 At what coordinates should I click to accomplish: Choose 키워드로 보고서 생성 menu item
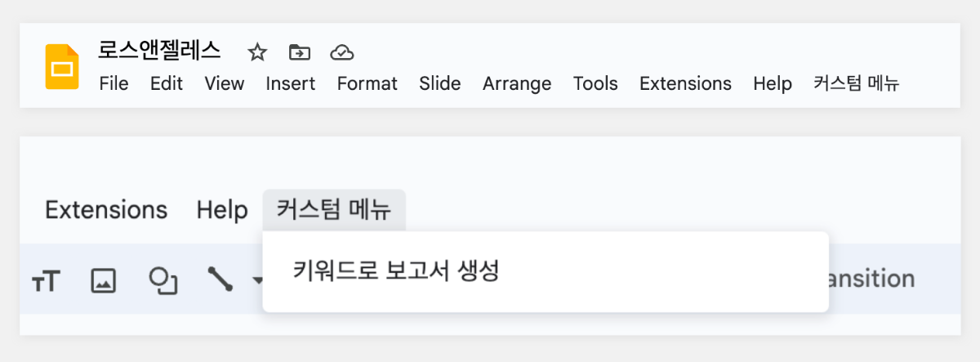[x=396, y=270]
